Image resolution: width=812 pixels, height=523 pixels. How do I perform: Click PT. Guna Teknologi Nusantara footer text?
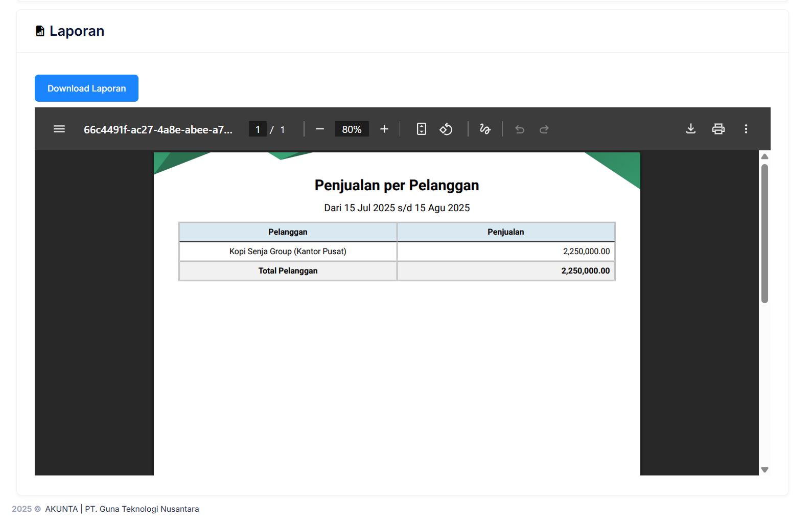[142, 509]
